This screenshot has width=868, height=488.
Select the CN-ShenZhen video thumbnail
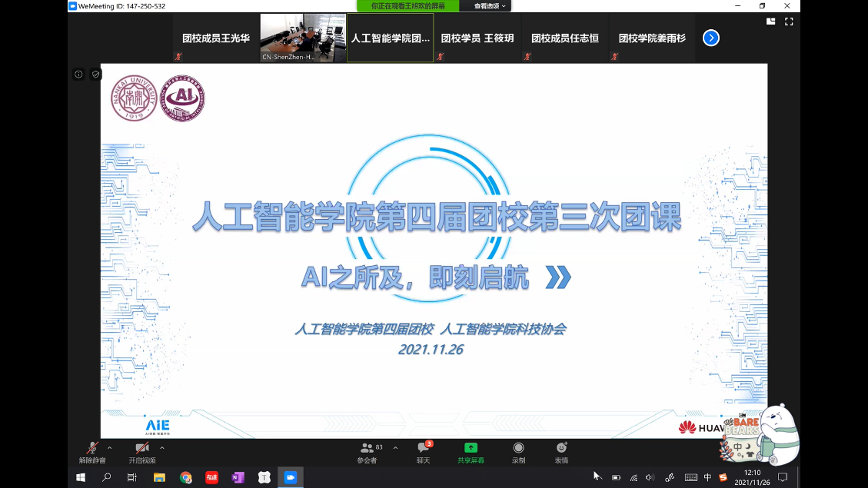(302, 38)
